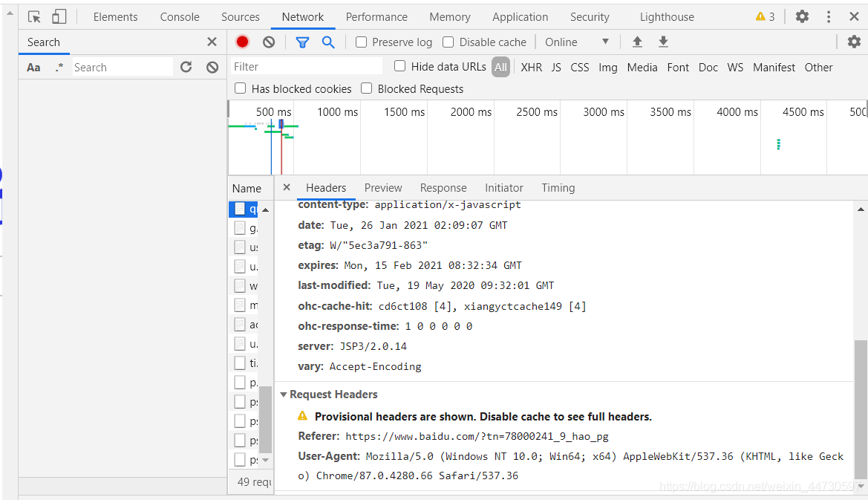Filter requests by Doc
The width and height of the screenshot is (868, 500).
coord(708,68)
